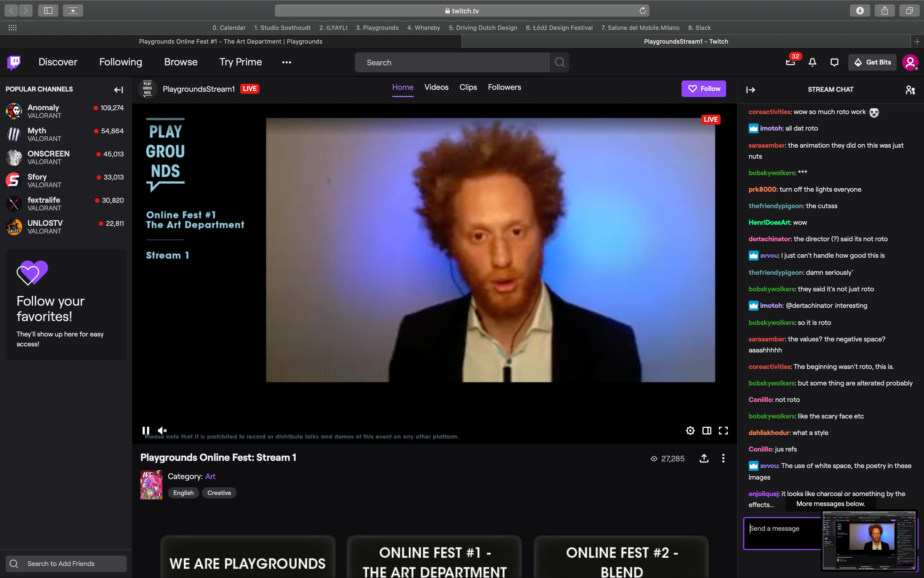Viewport: 924px width, 578px height.
Task: Open a new Safari tab
Action: pyautogui.click(x=917, y=41)
